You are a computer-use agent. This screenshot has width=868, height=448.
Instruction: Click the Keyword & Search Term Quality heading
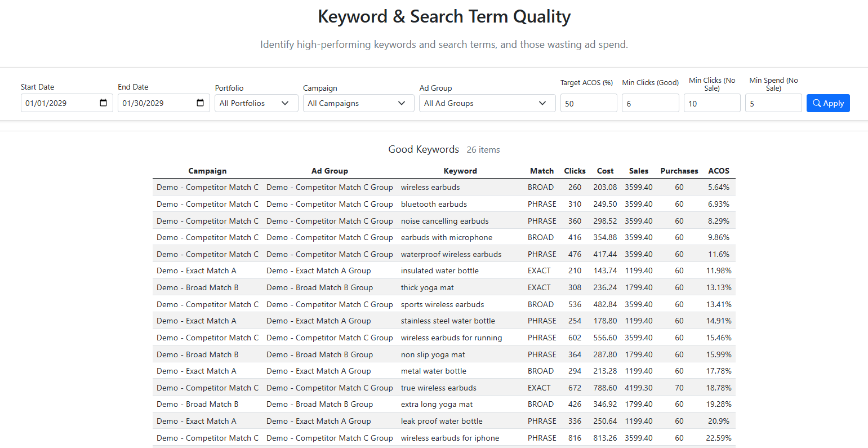pyautogui.click(x=444, y=16)
